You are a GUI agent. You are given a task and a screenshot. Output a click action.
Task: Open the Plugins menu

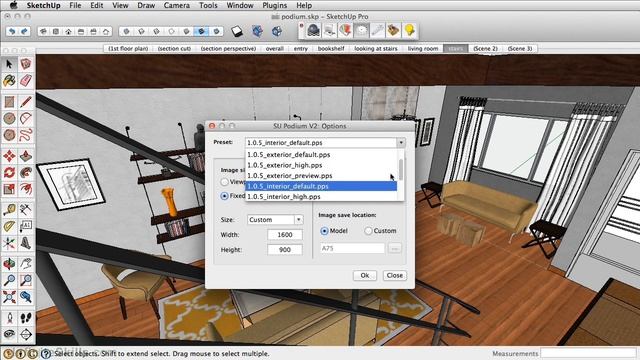coord(274,5)
